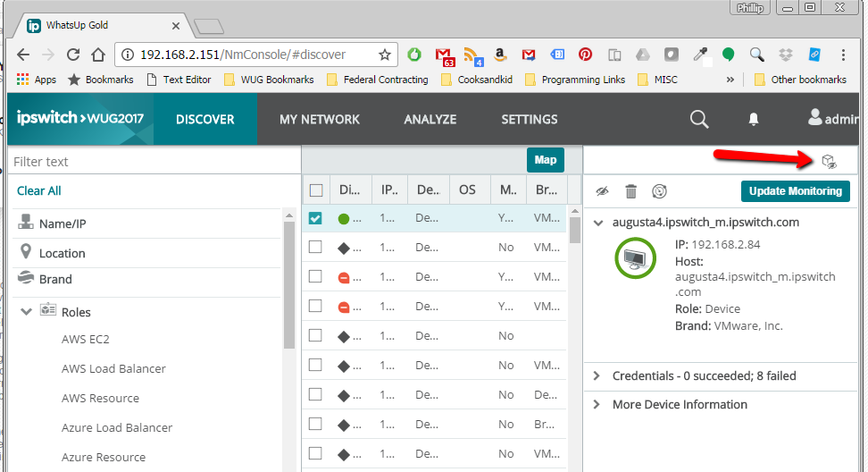Screen dimensions: 868x472
Task: Click the rescan clock icon beside trash
Action: (x=660, y=191)
